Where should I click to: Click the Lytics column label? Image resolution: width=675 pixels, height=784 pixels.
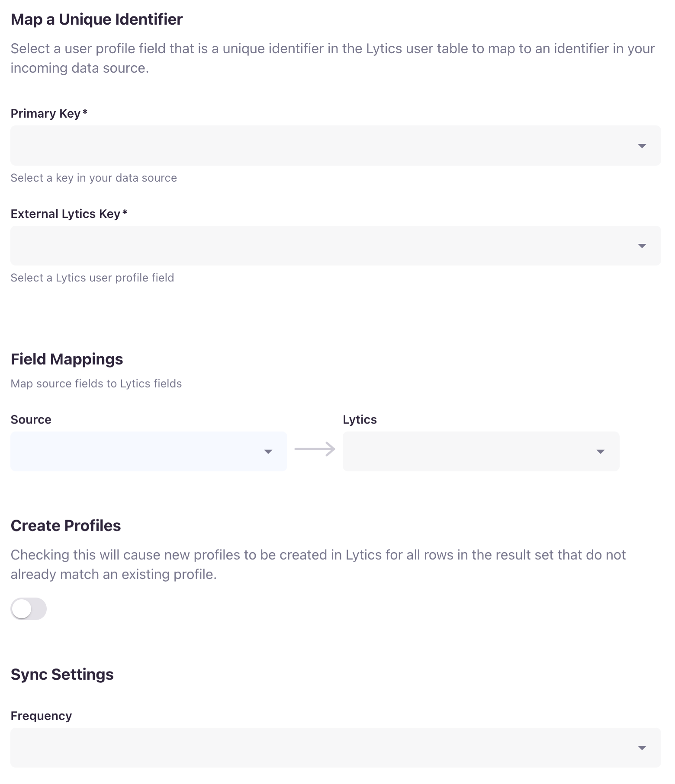[360, 420]
